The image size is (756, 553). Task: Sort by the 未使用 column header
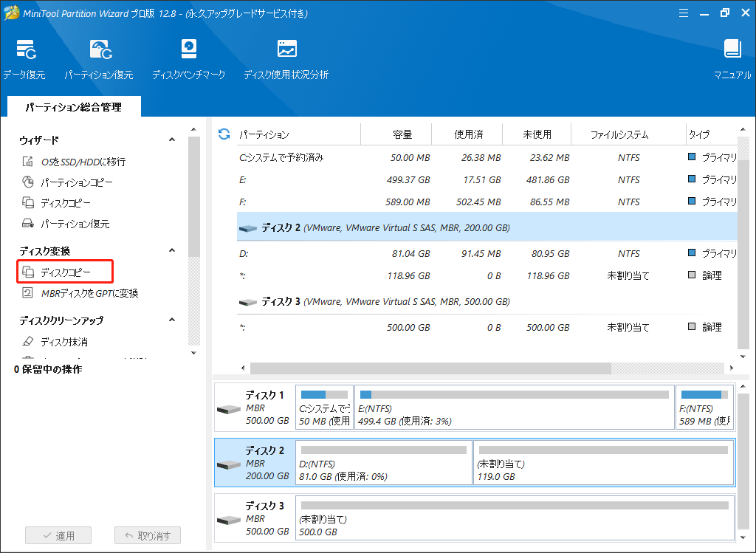[537, 134]
